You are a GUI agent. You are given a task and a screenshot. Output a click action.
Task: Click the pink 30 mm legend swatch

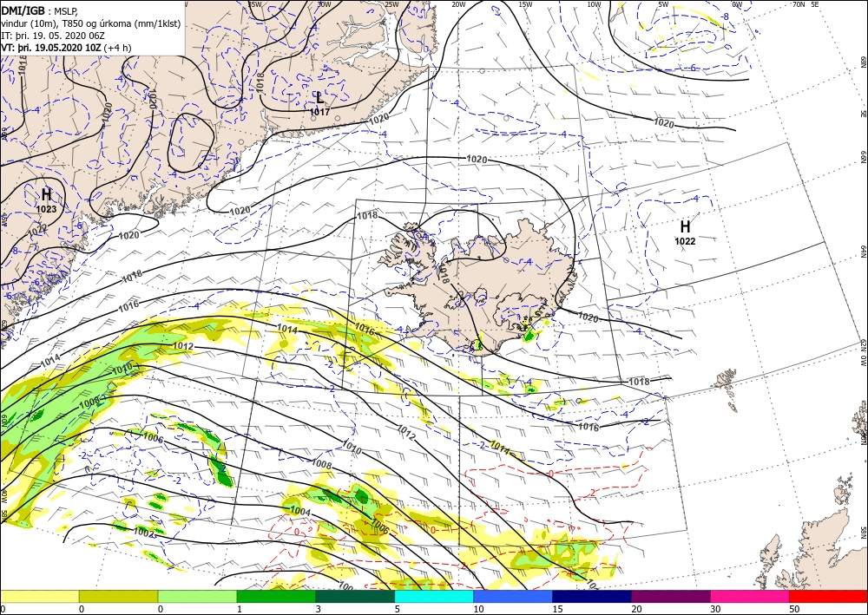click(750, 597)
